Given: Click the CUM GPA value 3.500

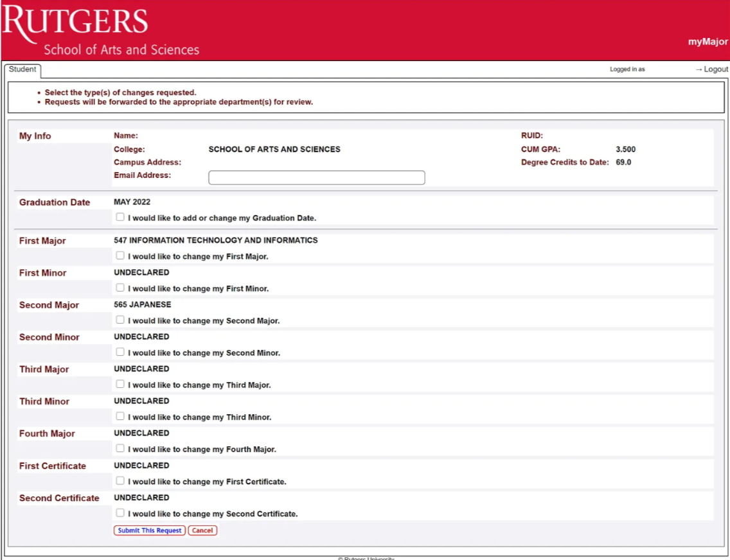Looking at the screenshot, I should pos(625,149).
